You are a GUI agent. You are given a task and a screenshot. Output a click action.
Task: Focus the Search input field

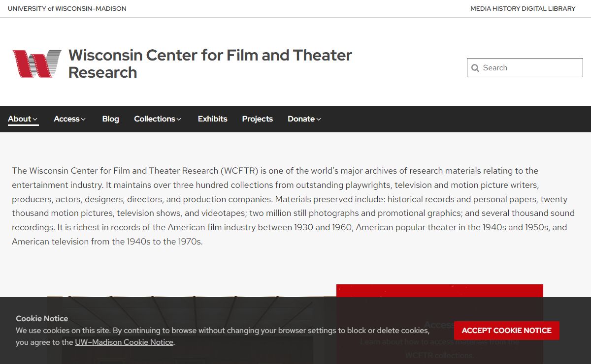click(525, 68)
